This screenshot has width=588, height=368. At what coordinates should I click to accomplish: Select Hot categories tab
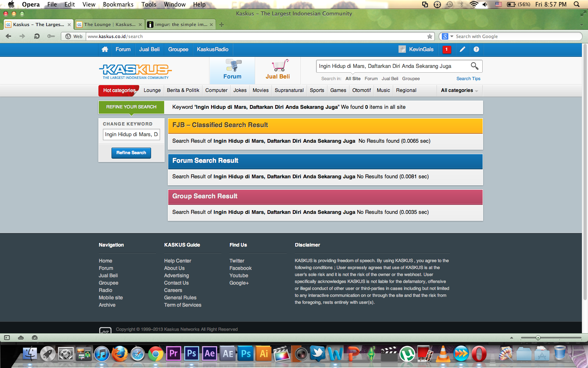point(119,90)
